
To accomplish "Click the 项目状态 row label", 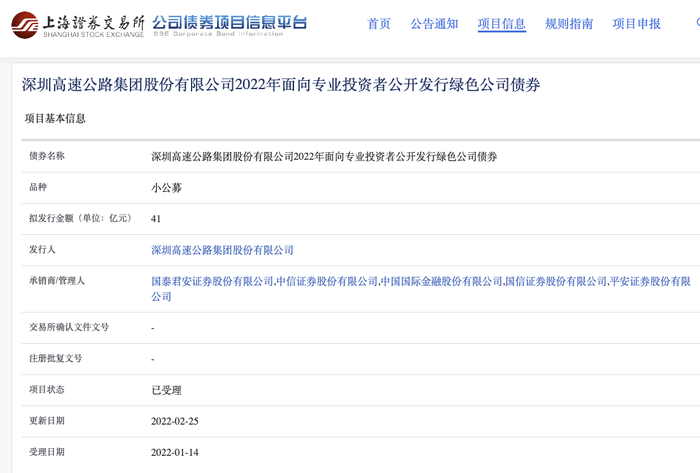I will point(47,390).
